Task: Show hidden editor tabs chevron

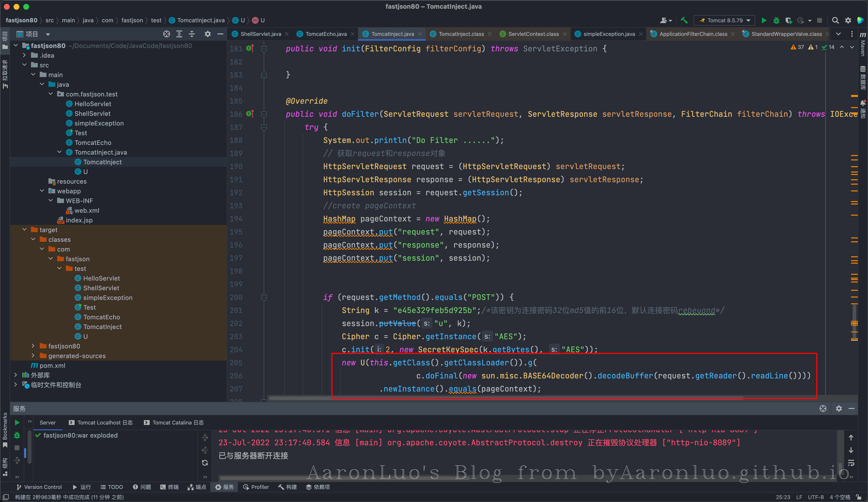Action: pyautogui.click(x=838, y=34)
